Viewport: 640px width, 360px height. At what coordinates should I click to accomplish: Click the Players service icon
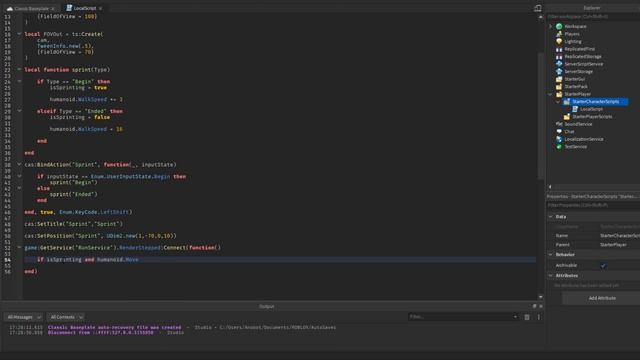[x=559, y=34]
